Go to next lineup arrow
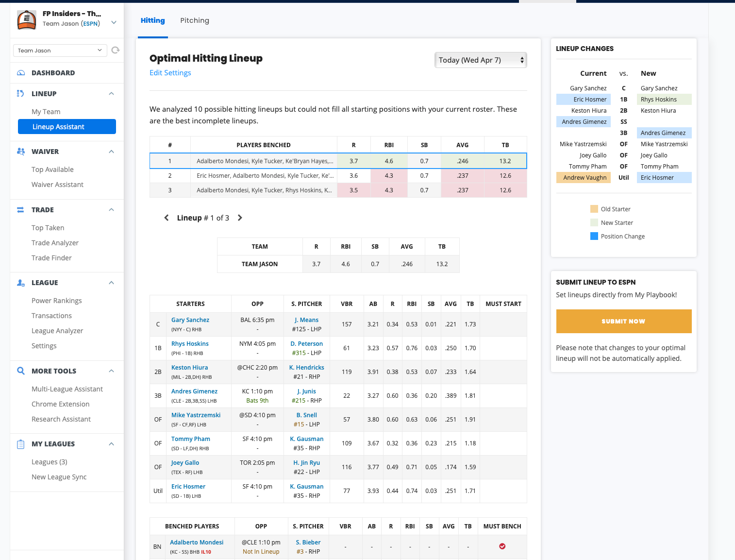 (x=240, y=218)
